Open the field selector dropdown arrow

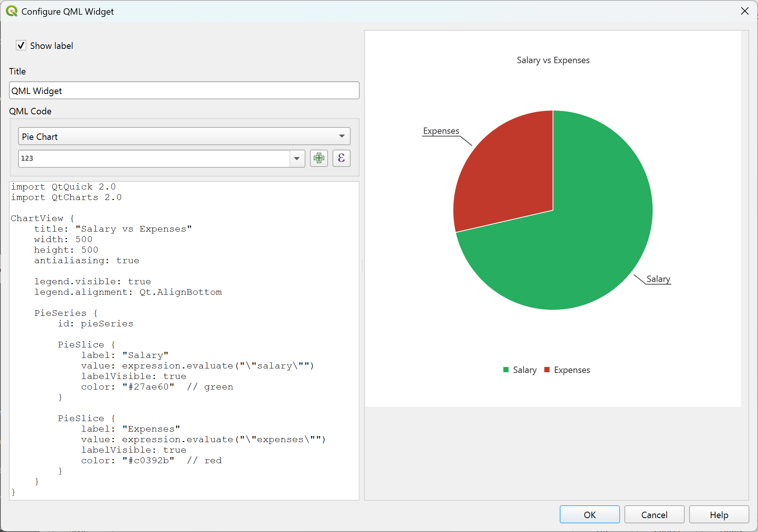(297, 158)
